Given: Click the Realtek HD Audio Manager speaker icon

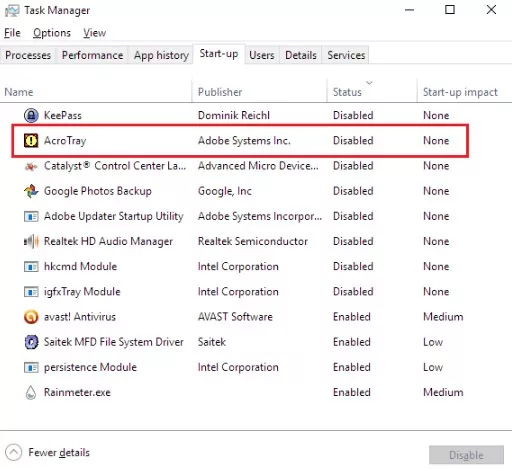Looking at the screenshot, I should (31, 241).
